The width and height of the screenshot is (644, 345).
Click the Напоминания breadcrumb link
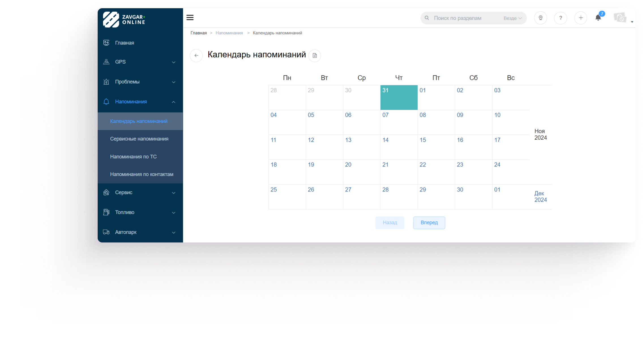click(x=229, y=33)
